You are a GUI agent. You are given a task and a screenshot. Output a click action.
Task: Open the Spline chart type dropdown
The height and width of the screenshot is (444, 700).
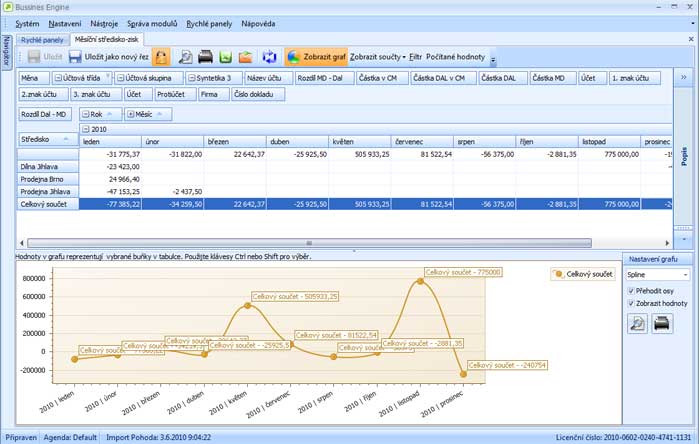[687, 274]
